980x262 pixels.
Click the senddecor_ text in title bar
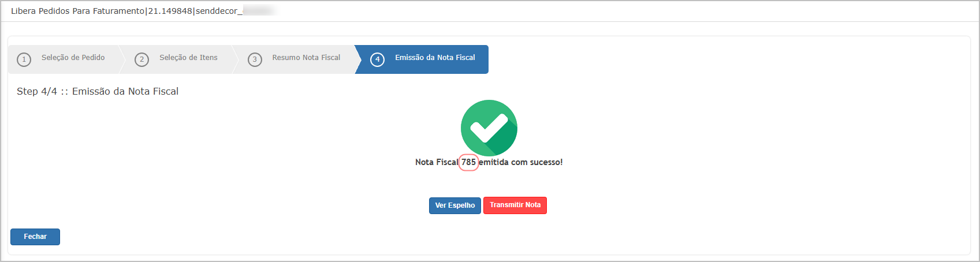[x=219, y=11]
